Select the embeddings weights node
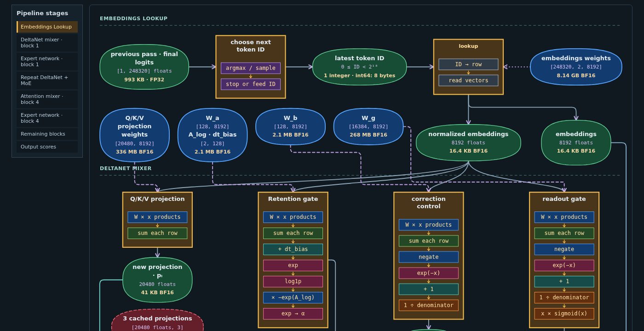644x331 pixels. tap(576, 67)
